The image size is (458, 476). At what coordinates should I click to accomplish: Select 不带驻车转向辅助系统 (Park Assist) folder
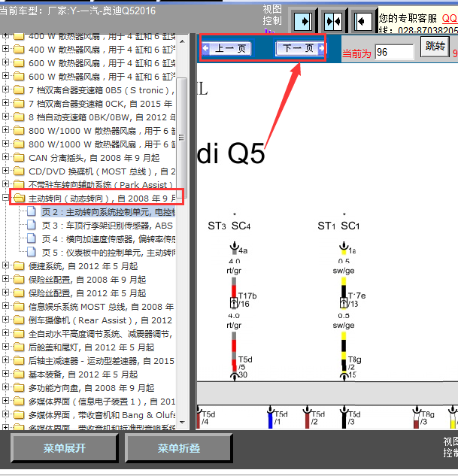click(102, 185)
